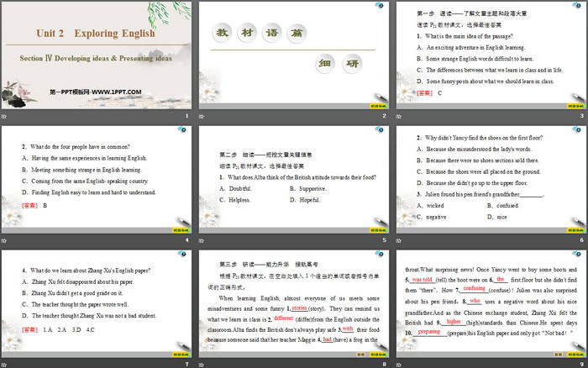Click the animation star icon under slide 6
This screenshot has width=588, height=368.
coord(399,240)
